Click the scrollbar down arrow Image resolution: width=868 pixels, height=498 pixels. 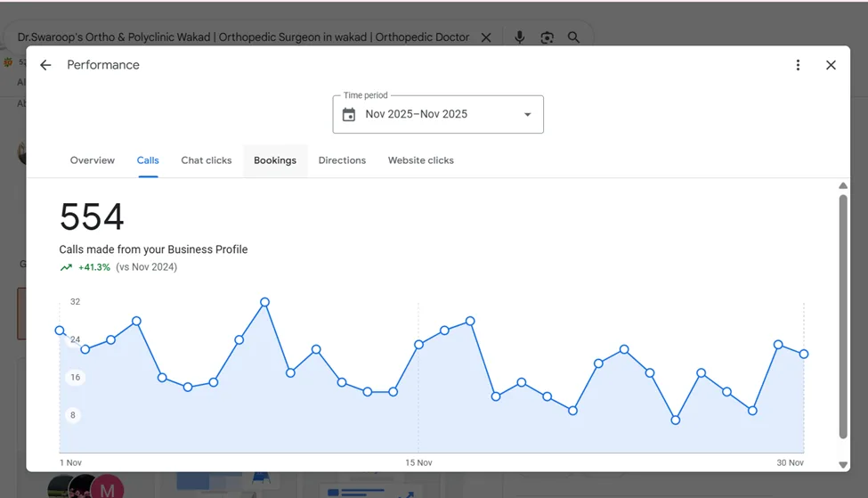coord(843,465)
